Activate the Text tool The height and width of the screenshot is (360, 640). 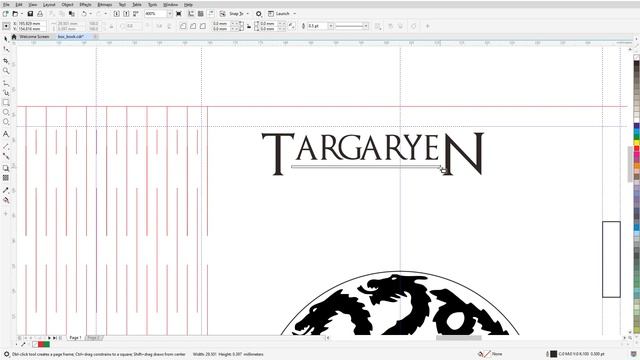click(6, 134)
